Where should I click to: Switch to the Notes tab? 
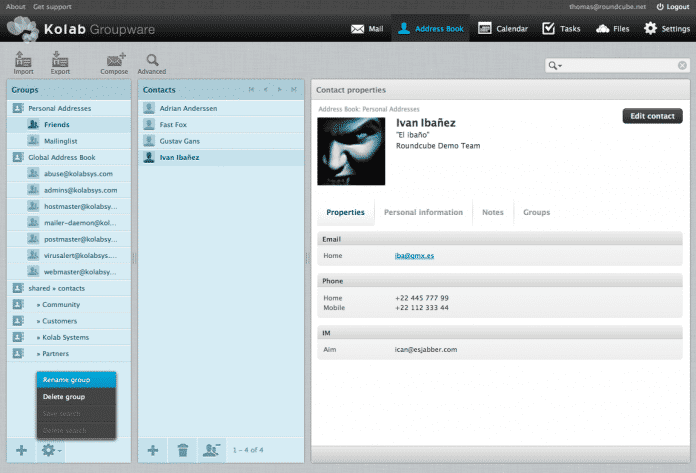click(x=492, y=212)
